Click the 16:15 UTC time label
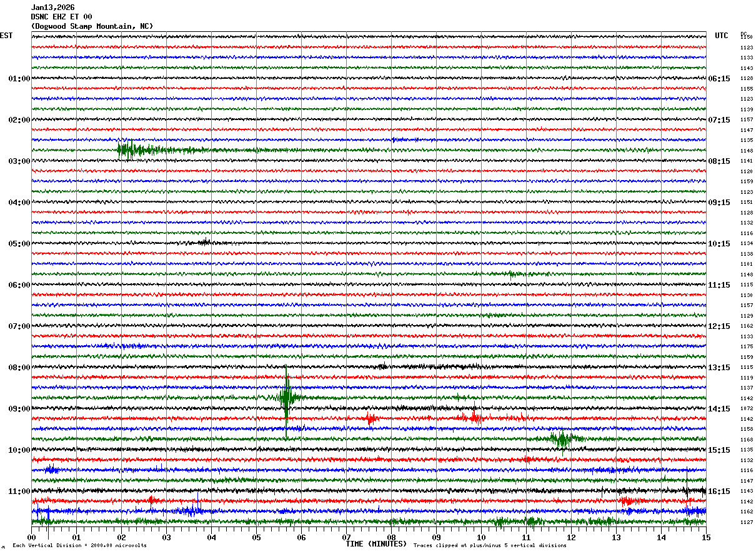The height and width of the screenshot is (554, 756). 719,491
